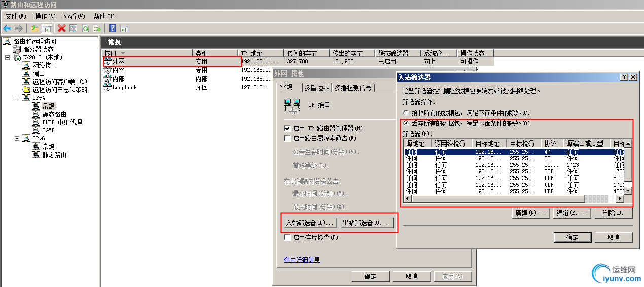This screenshot has width=644, height=287.
Task: Click the 端口 tree icon
Action: 26,74
